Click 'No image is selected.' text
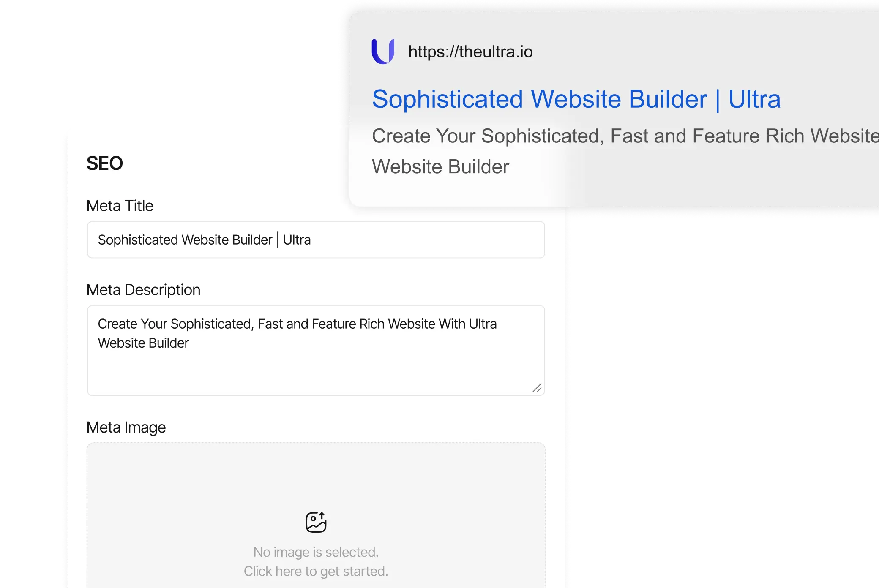The image size is (879, 588). 316,552
